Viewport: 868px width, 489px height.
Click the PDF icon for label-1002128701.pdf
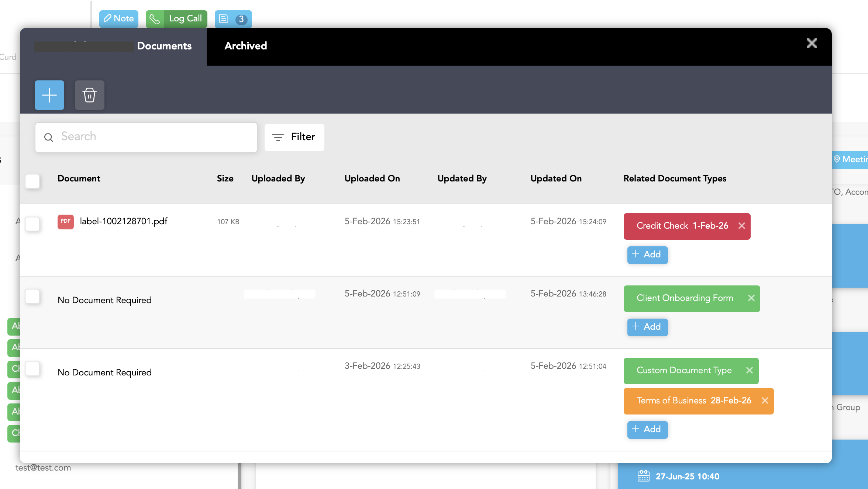65,222
